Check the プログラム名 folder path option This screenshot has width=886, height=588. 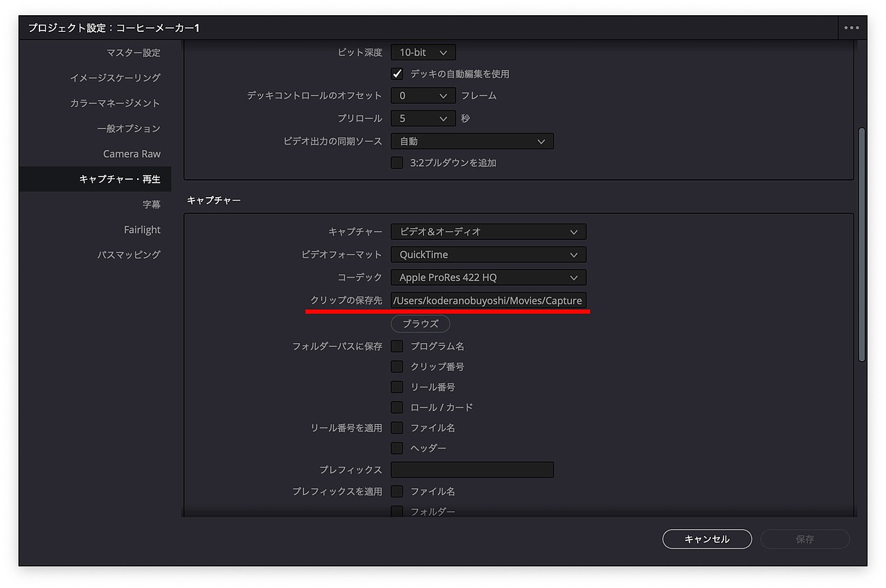coord(397,346)
